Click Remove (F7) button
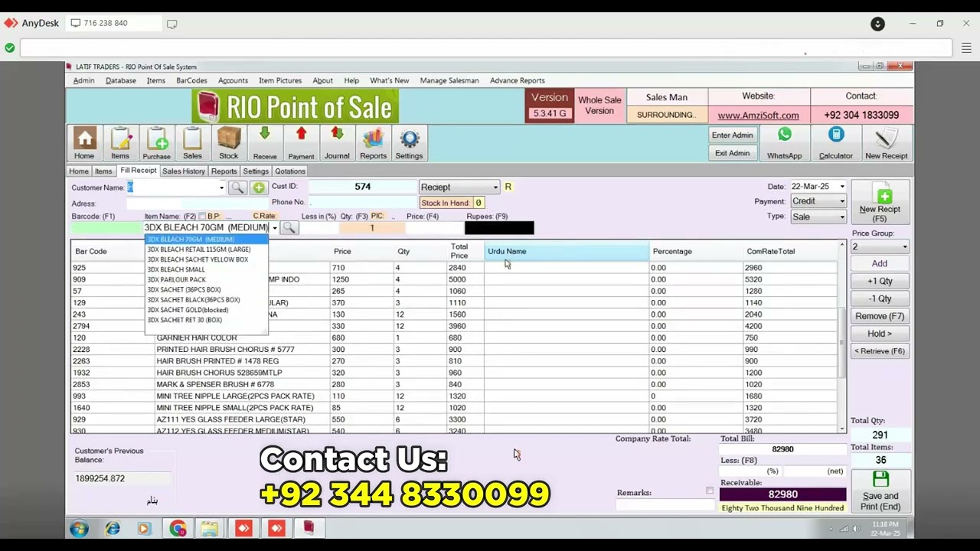 coord(880,316)
